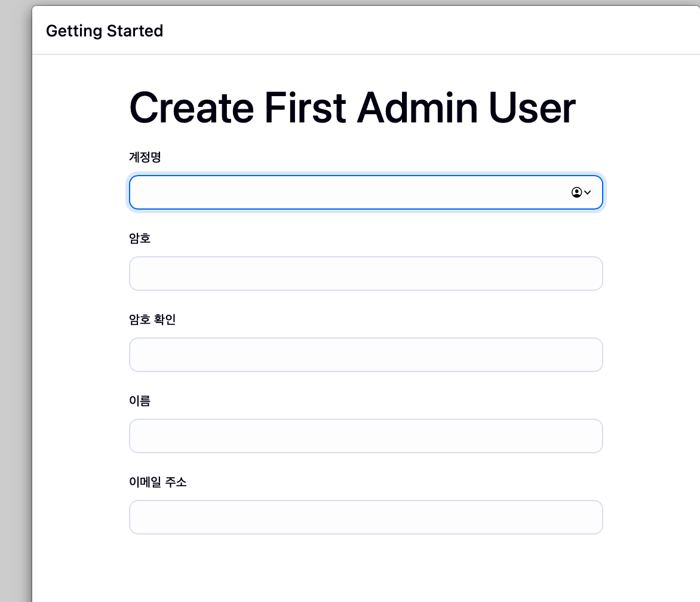Select the 암호 확인 confirmation field
The width and height of the screenshot is (700, 602).
(366, 355)
